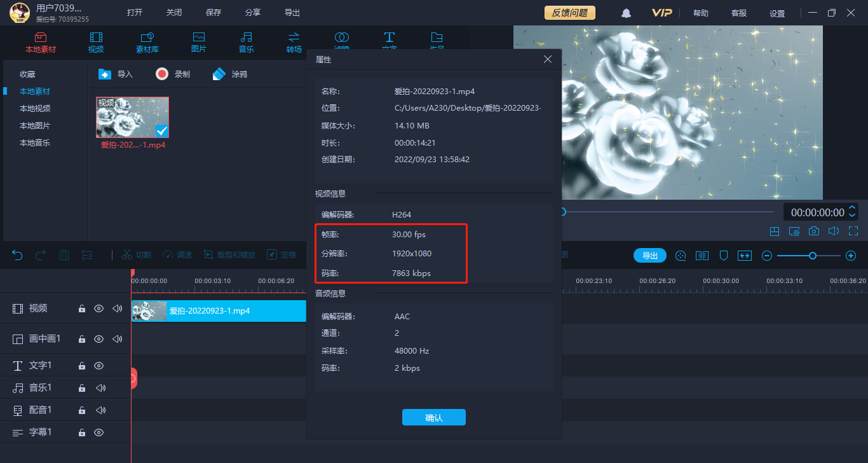This screenshot has height=463, width=868.
Task: Open the 涂鸦 doodle tool
Action: tap(229, 74)
